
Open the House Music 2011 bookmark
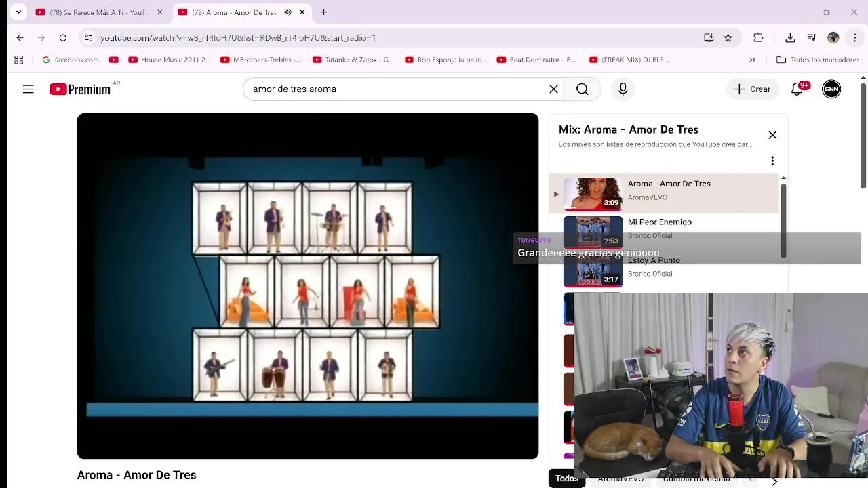click(170, 60)
